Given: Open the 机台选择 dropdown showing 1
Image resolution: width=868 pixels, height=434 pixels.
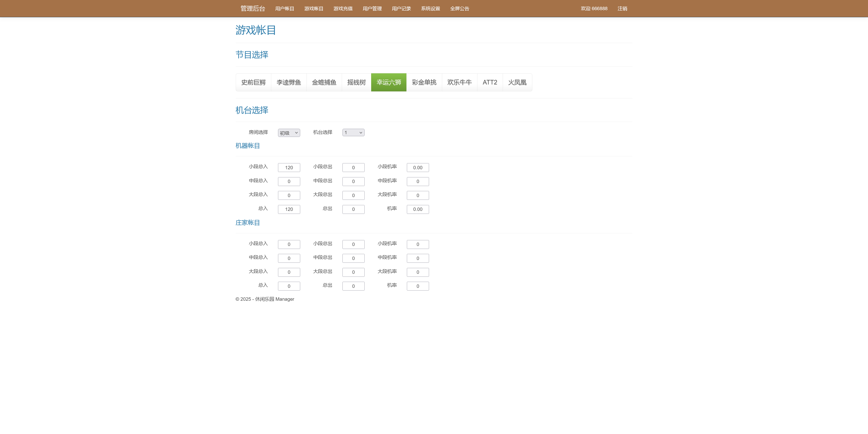Looking at the screenshot, I should tap(353, 133).
